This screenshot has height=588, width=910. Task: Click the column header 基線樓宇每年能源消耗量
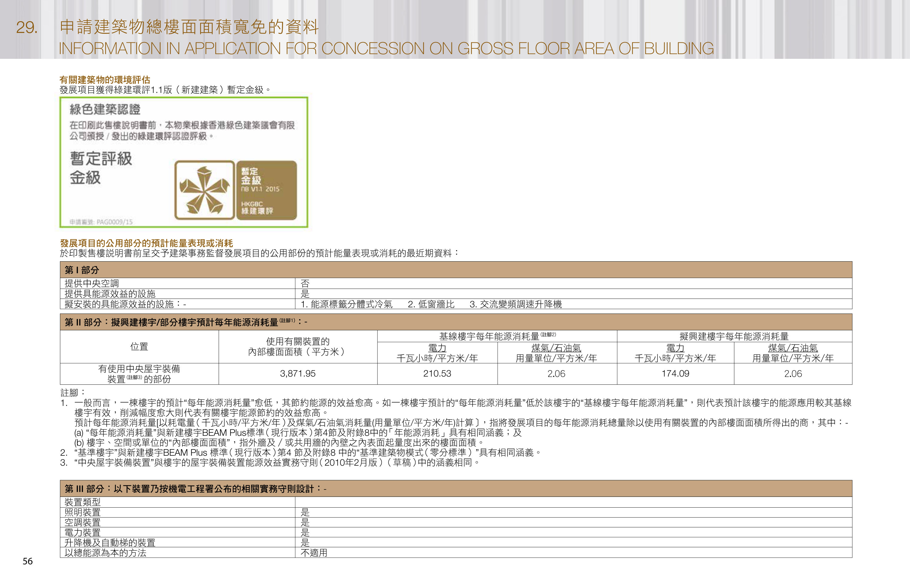(497, 336)
